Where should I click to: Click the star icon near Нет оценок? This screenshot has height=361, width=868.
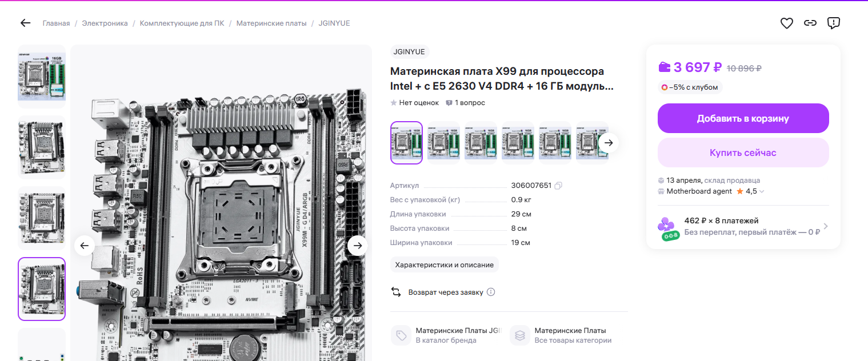pyautogui.click(x=393, y=103)
